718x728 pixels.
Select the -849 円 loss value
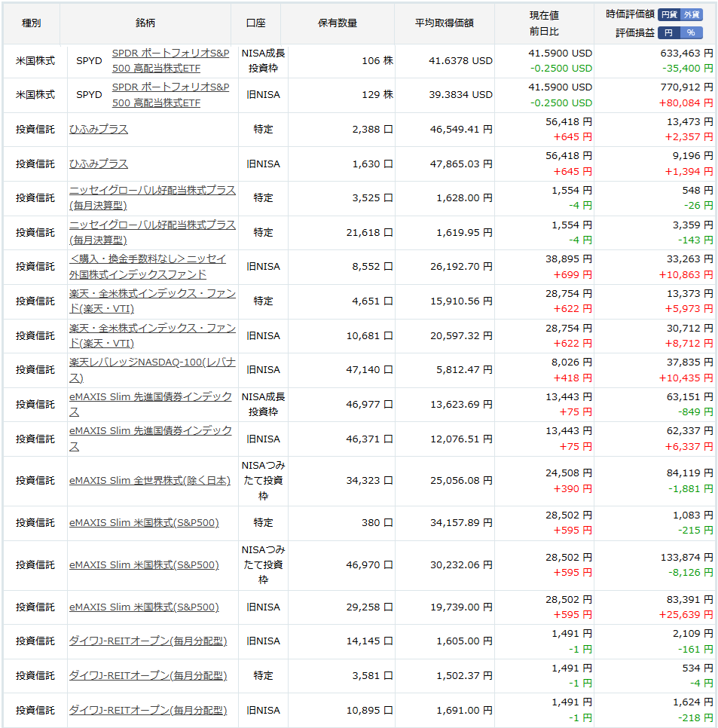pyautogui.click(x=695, y=411)
